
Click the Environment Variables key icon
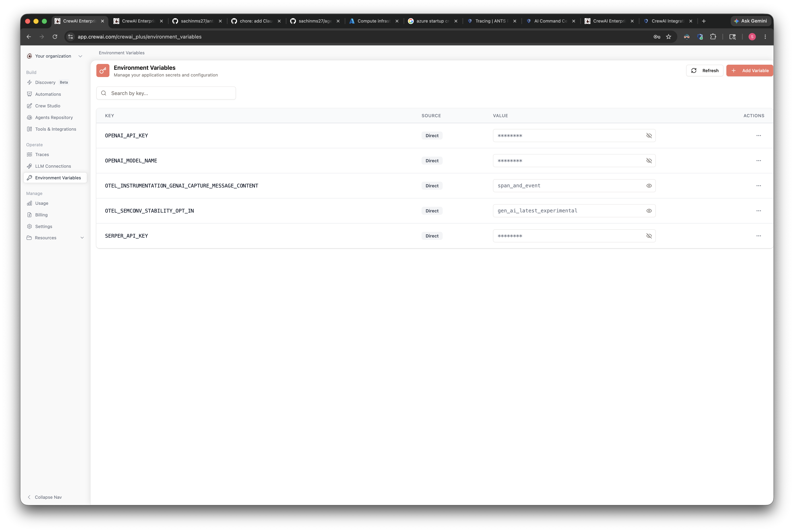click(103, 70)
